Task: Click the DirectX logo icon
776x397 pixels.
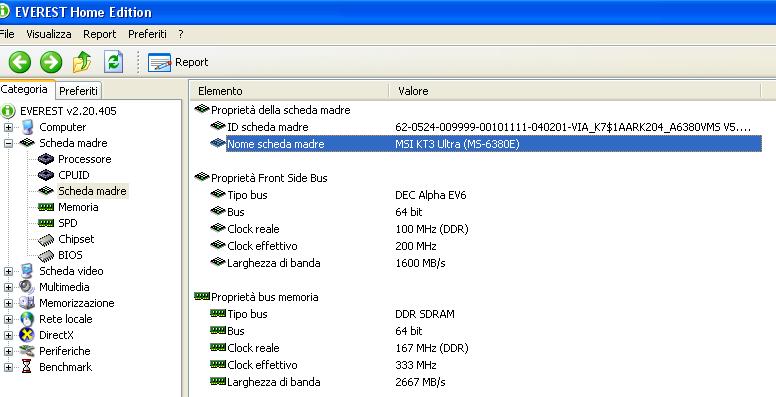Action: click(x=27, y=335)
